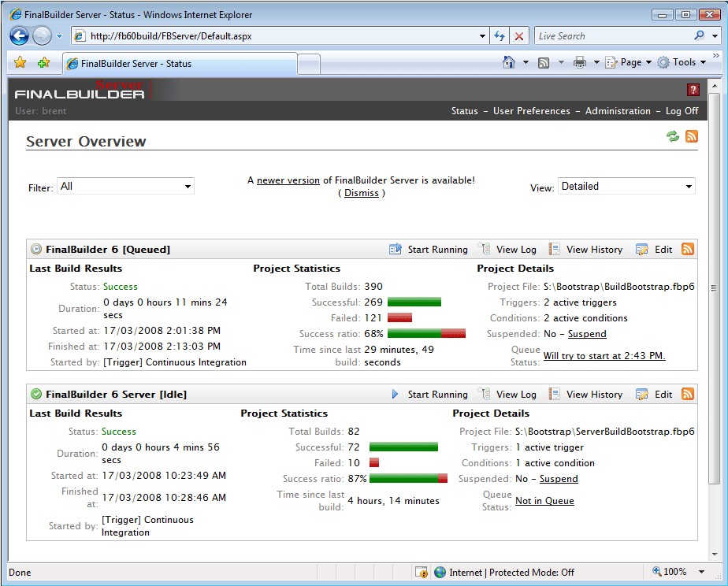Click the Refresh icon beside the address bar
The width and height of the screenshot is (728, 586).
point(500,36)
